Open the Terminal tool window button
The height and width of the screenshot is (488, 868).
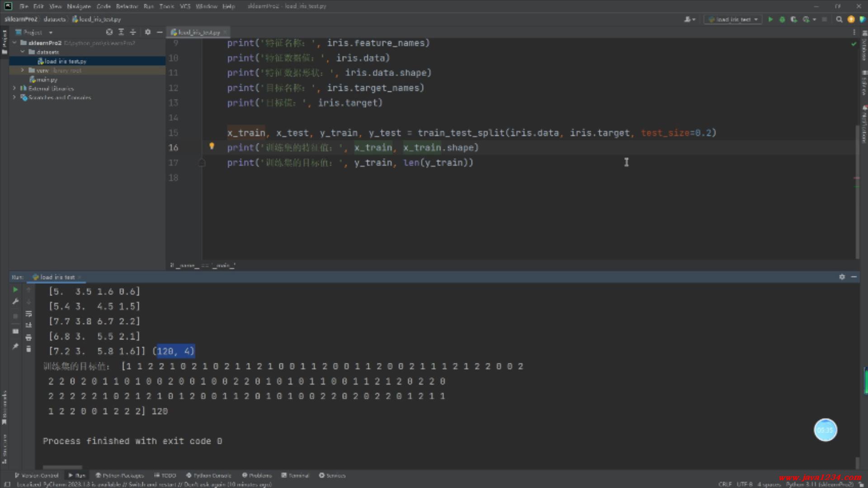coord(295,475)
